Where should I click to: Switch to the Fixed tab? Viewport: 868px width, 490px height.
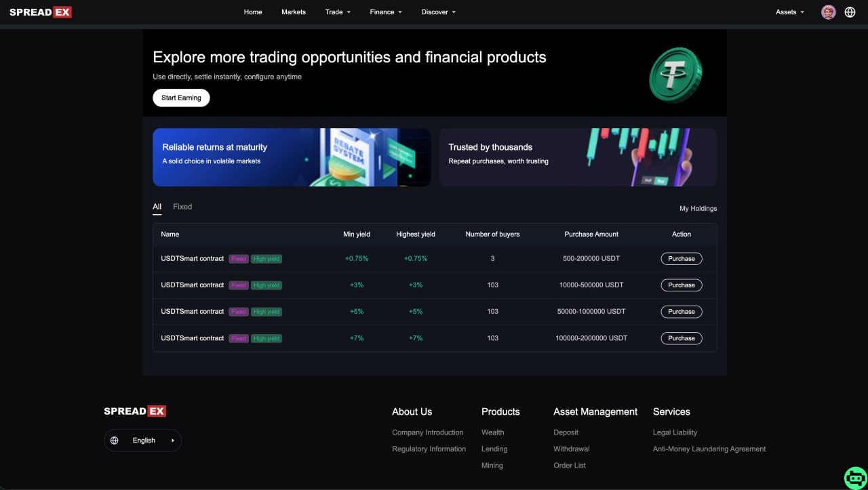(182, 207)
